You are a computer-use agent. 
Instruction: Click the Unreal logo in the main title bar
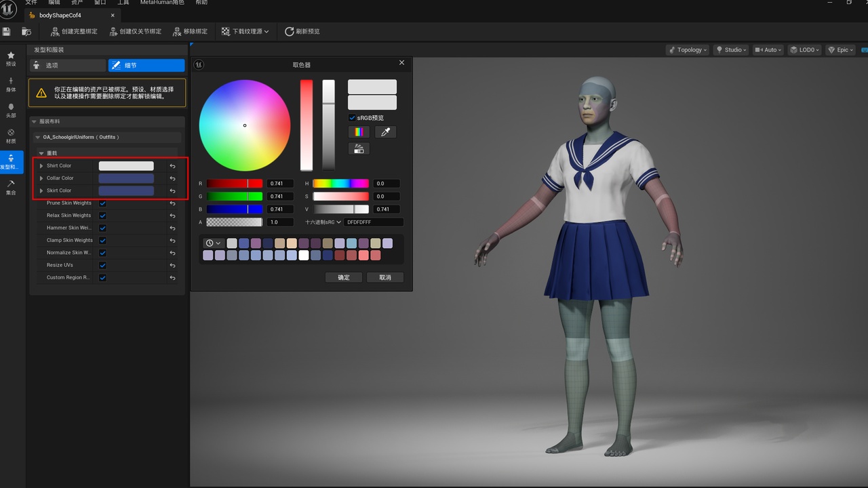pyautogui.click(x=8, y=9)
